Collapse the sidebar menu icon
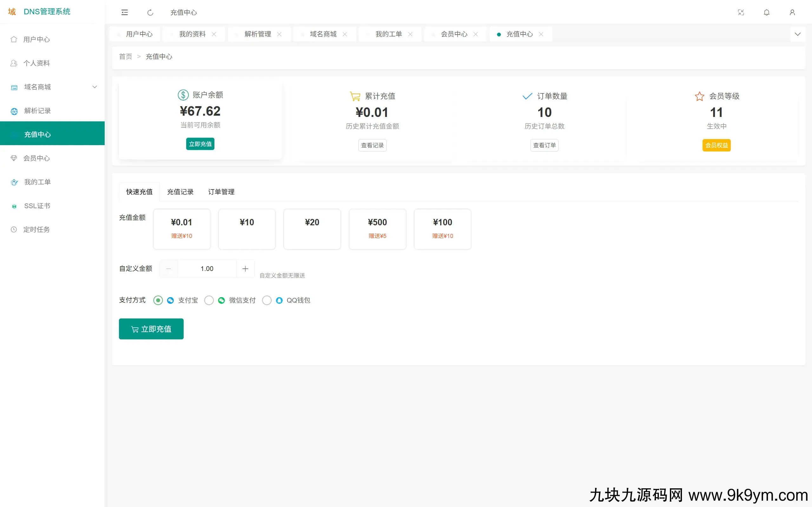 click(124, 12)
